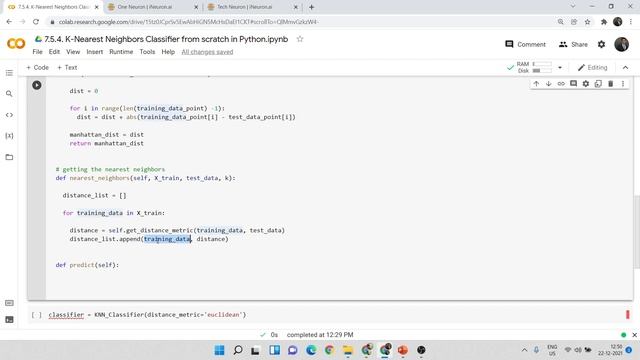Viewport: 640px width, 360px height.
Task: Add a comment to the cell icon
Action: (573, 84)
